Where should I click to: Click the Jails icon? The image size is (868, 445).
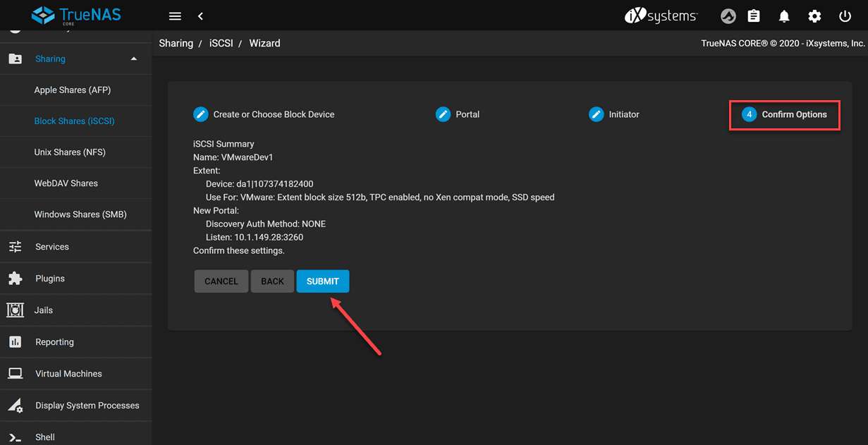pyautogui.click(x=15, y=310)
